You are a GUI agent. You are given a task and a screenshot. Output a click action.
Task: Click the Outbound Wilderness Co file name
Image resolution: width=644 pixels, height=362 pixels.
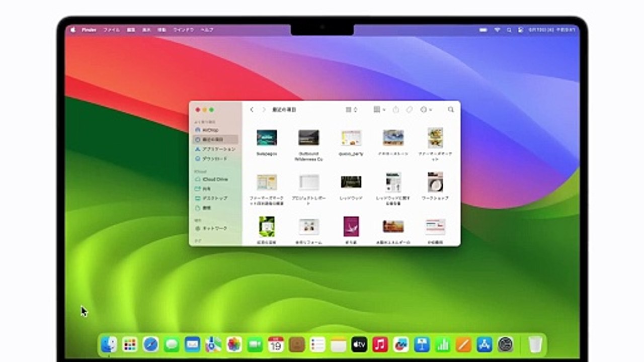pos(308,156)
